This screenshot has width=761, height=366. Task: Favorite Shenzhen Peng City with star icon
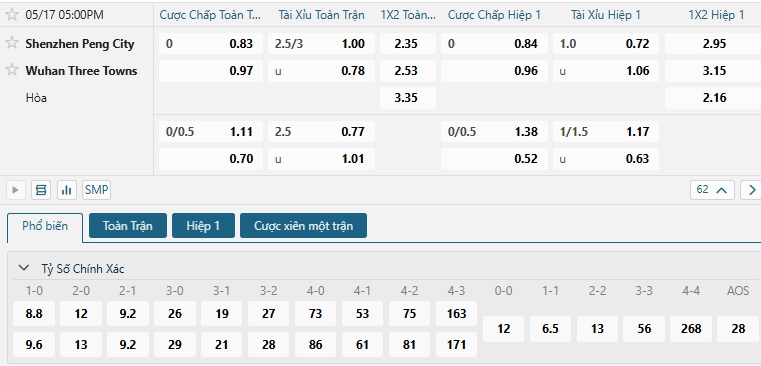click(12, 43)
